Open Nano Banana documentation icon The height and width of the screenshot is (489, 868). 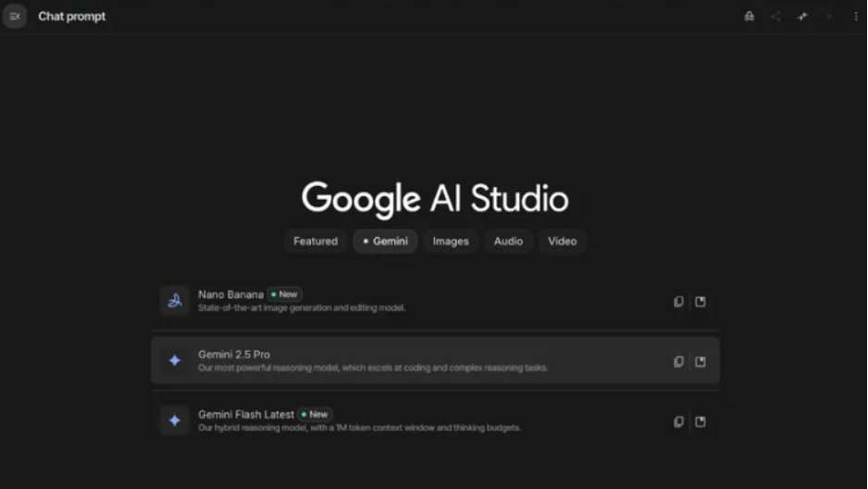click(701, 301)
